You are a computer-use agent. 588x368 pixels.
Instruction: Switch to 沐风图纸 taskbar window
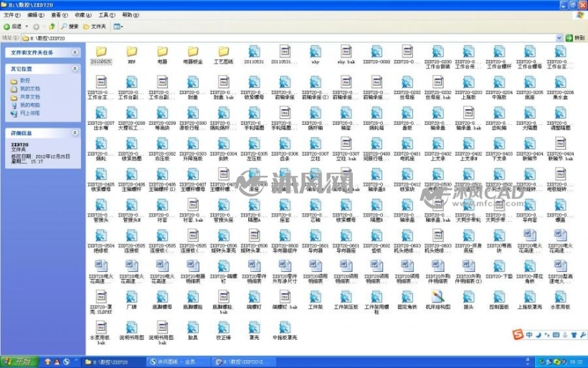(178, 362)
